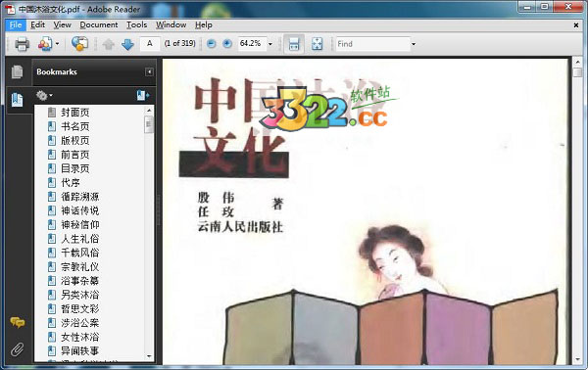Go to next page with down arrow

[x=127, y=44]
